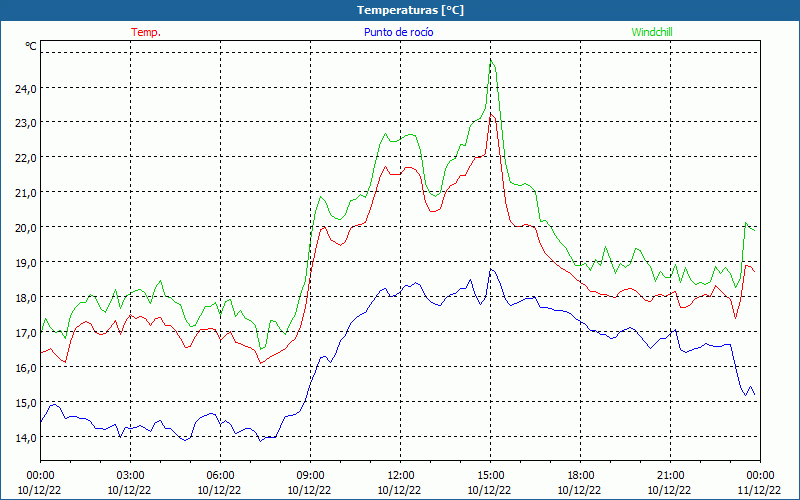Click the 21,0 y-axis value

point(25,193)
